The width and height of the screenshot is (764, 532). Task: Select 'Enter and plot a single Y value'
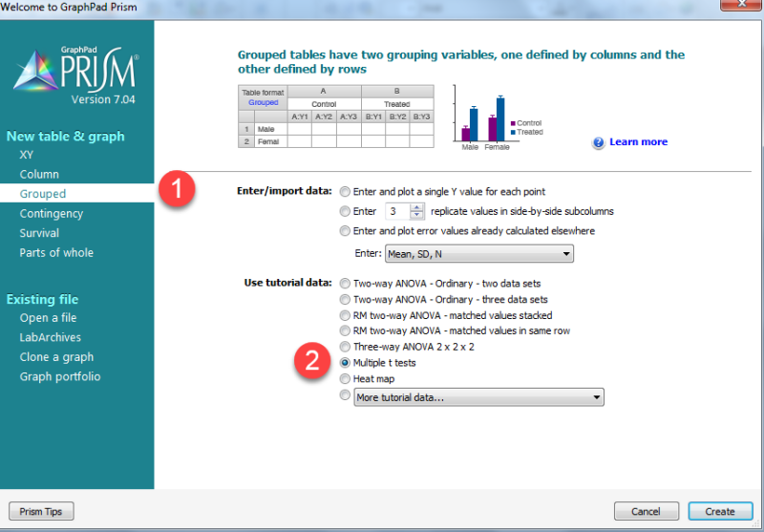(x=345, y=192)
